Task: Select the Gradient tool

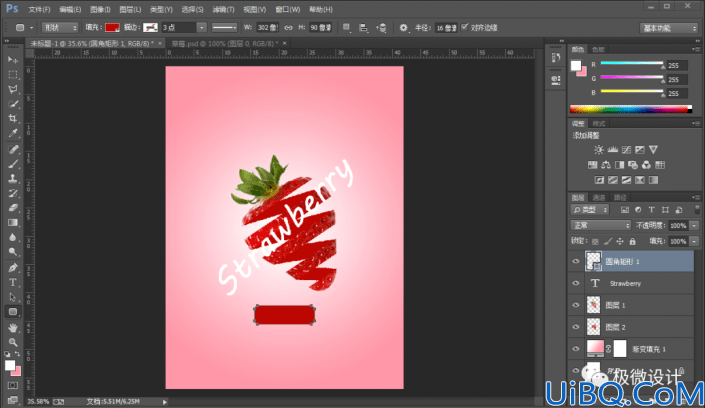Action: (13, 223)
